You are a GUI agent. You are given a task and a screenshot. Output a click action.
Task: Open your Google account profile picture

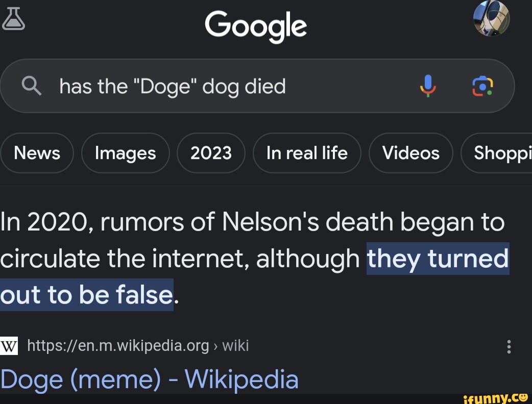click(492, 19)
